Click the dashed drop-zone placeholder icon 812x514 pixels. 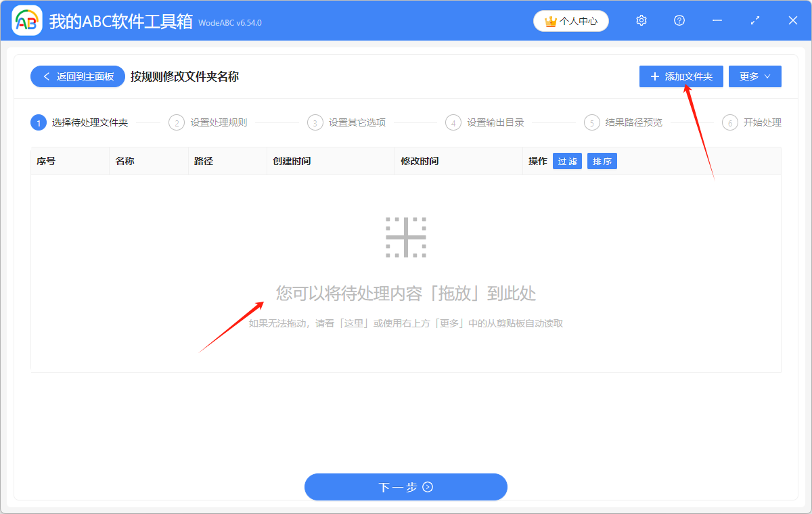pos(406,237)
